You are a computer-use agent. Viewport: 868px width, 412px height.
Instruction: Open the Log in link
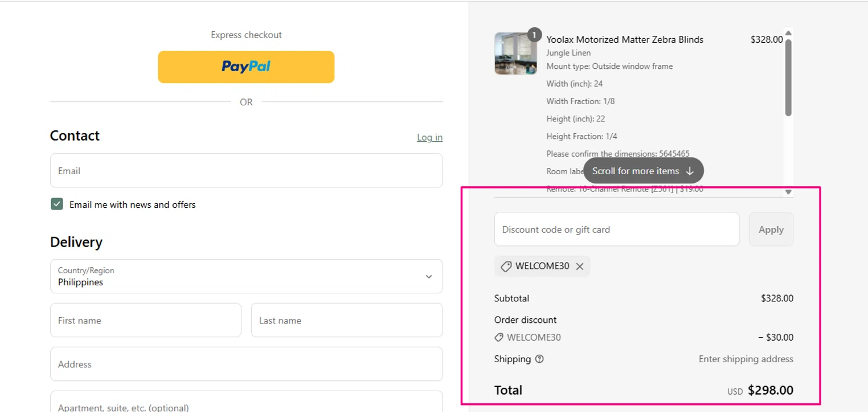click(429, 137)
